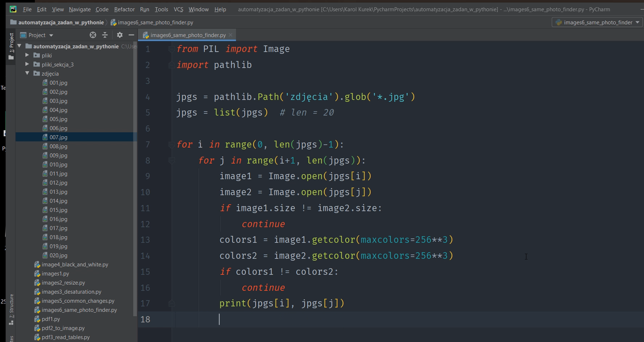
Task: Hide the Project panel with minus icon
Action: pyautogui.click(x=131, y=35)
